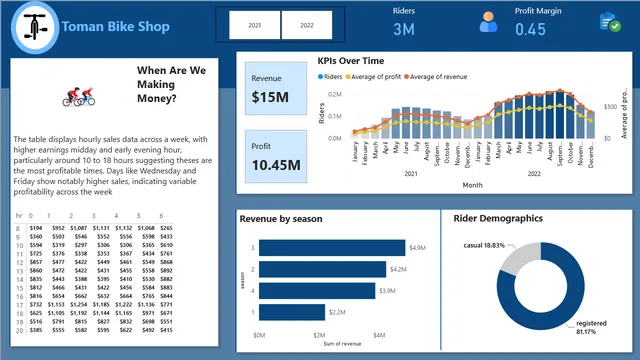Screen dimensions: 640x360
Task: Click the $265 table cell
Action: 166,228
